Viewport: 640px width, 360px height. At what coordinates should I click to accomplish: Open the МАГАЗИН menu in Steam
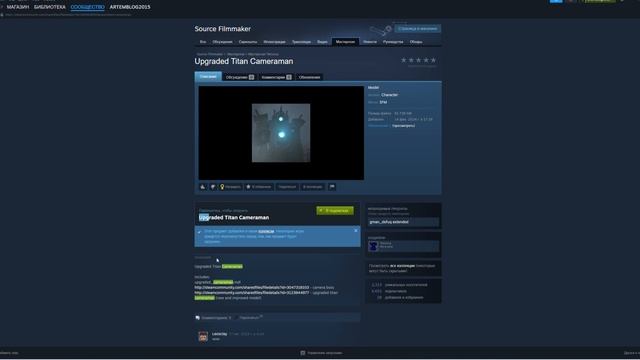18,7
